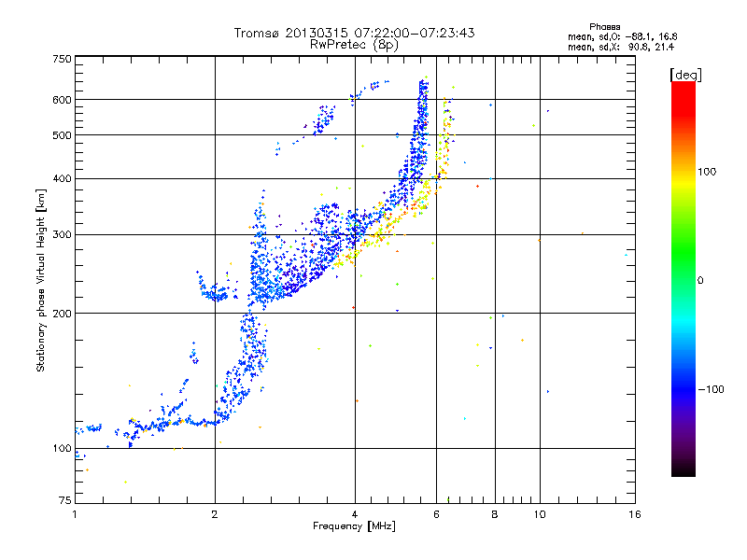Click x-axis tick label '8'

pos(495,514)
